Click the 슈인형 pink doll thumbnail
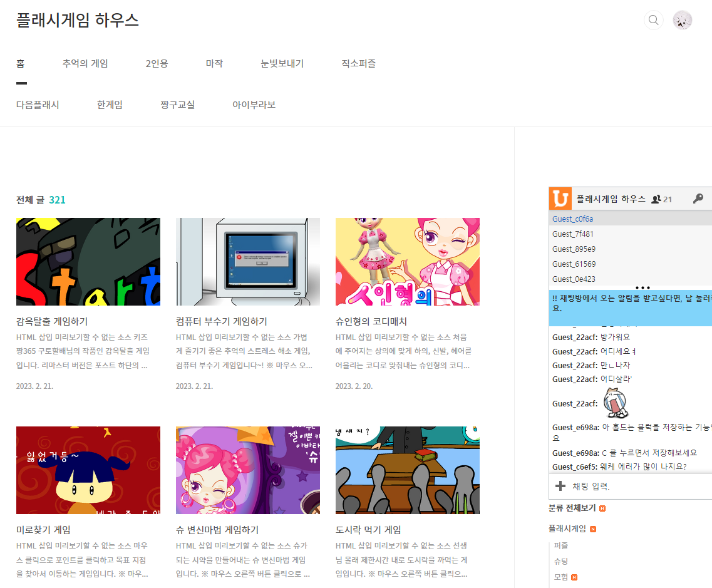Screen dimensions: 712x588 click(x=407, y=262)
